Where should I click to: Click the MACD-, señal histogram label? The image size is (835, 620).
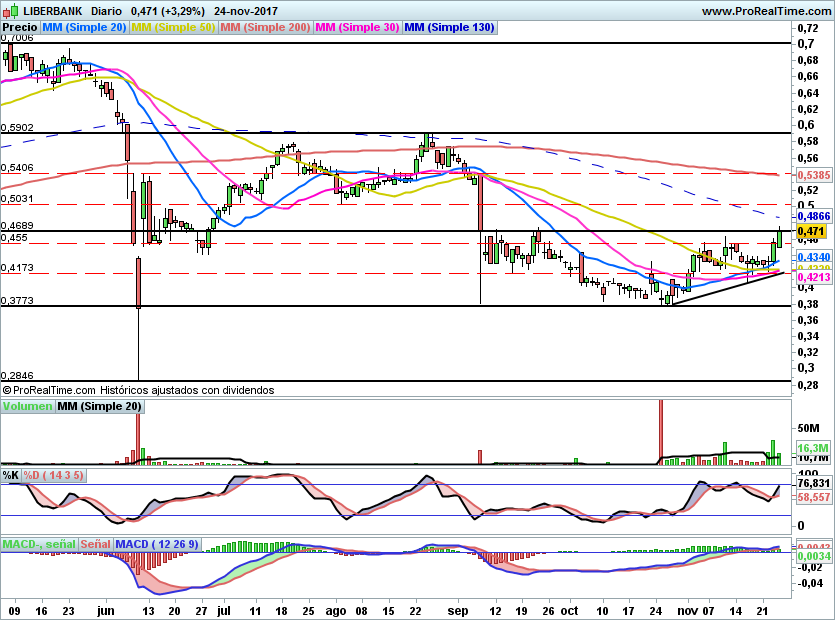[39, 544]
